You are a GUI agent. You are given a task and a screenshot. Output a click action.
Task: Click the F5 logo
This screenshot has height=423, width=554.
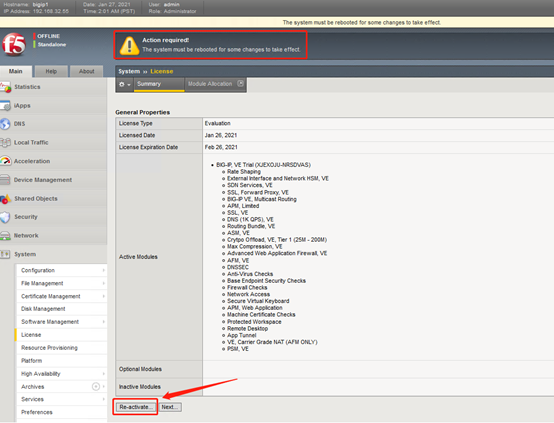pos(14,44)
